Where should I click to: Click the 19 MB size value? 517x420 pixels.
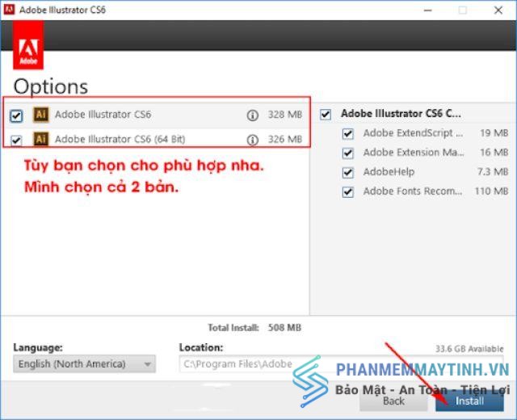(494, 133)
